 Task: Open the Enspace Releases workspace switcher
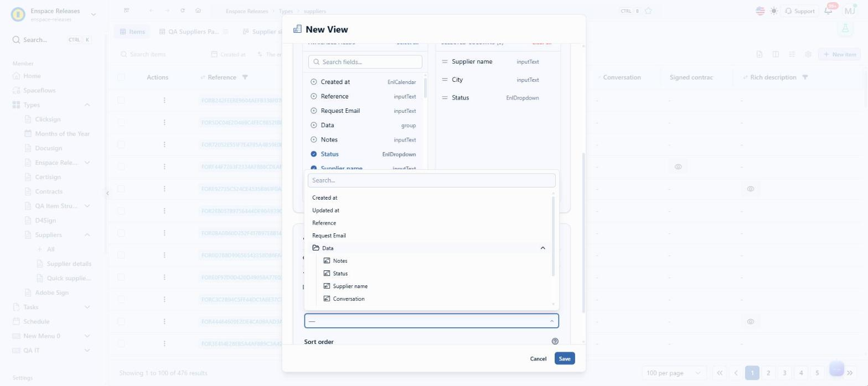[x=93, y=14]
